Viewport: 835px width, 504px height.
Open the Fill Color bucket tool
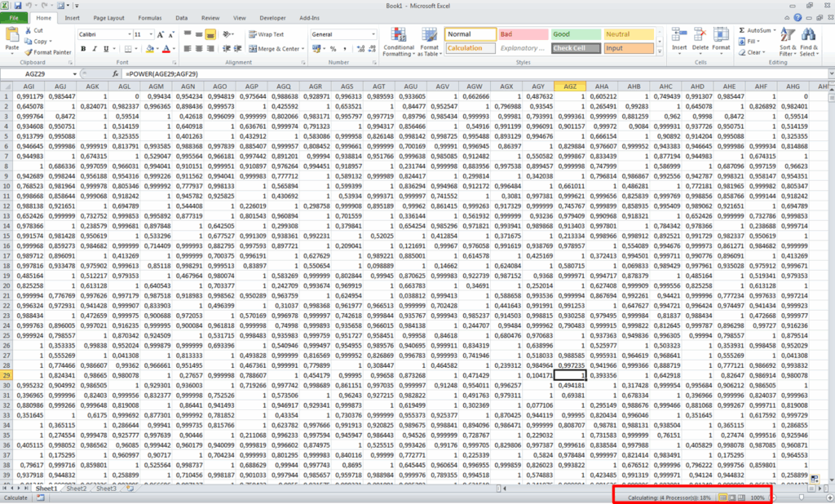coord(150,49)
